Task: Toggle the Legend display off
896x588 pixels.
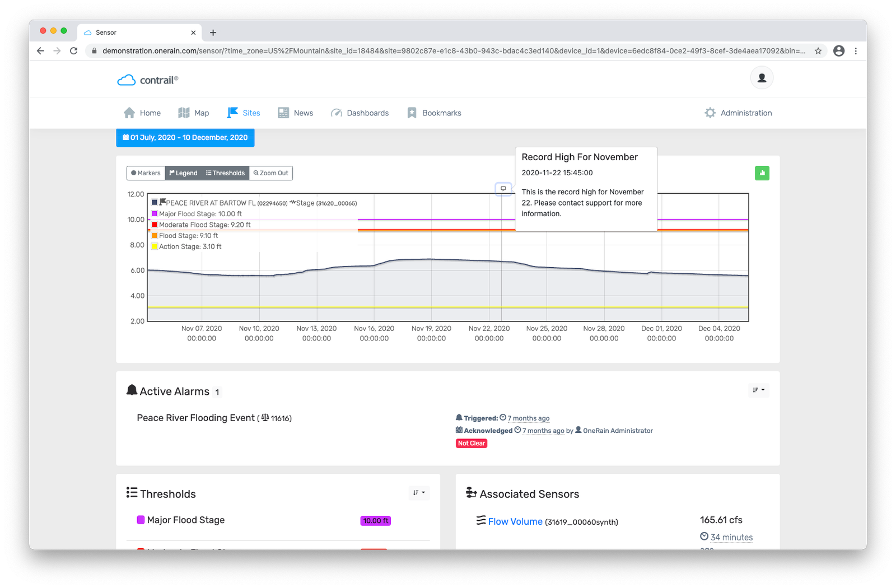Action: pyautogui.click(x=183, y=173)
